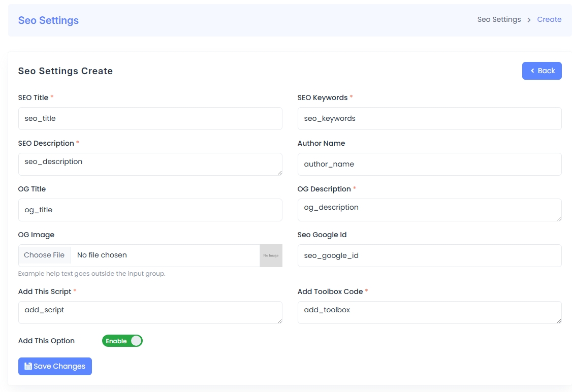The width and height of the screenshot is (572, 392).
Task: Click the OG Title input field
Action: [150, 210]
